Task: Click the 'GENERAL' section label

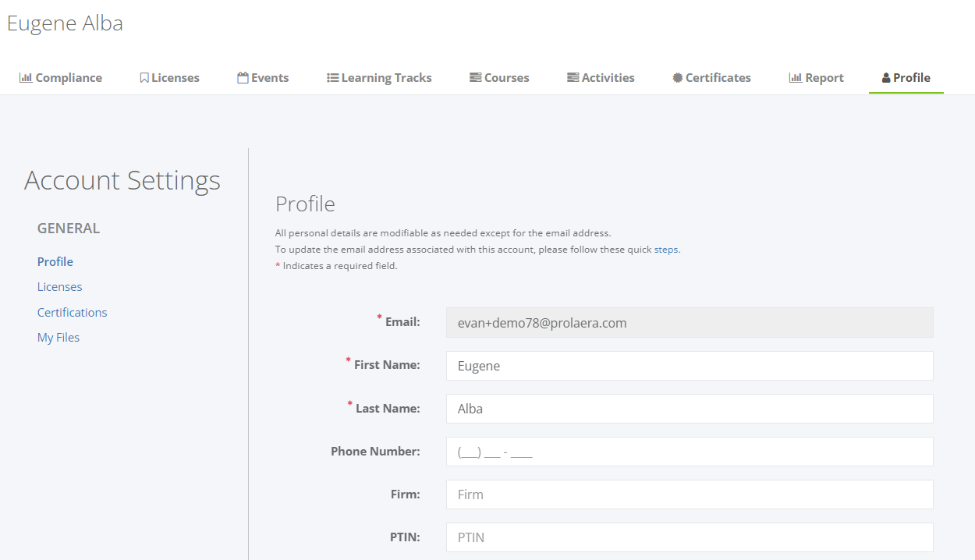Action: point(69,229)
